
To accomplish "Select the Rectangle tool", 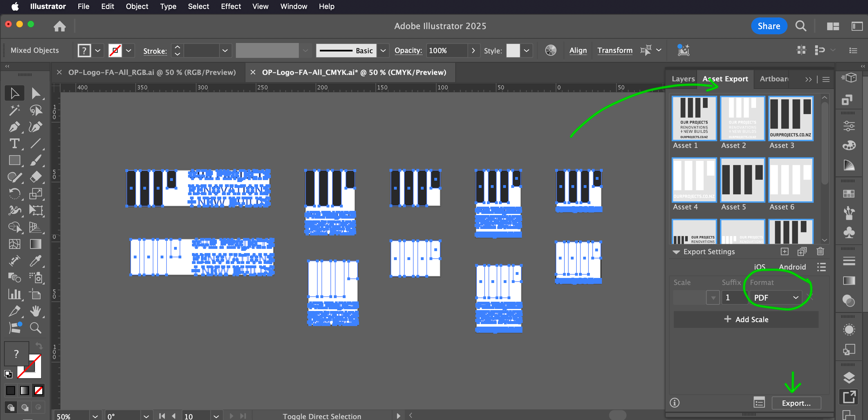I will (15, 160).
